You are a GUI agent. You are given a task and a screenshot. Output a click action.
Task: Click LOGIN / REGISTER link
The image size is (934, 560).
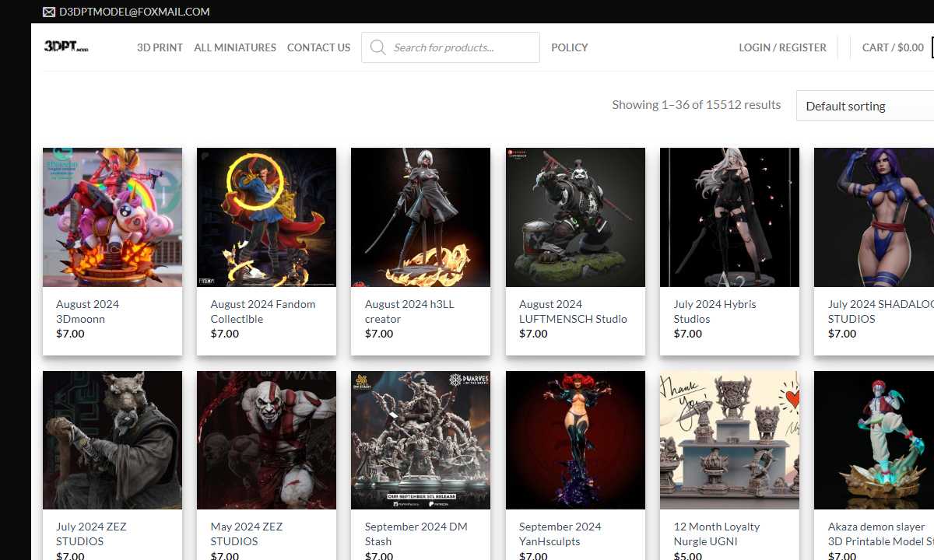point(782,47)
